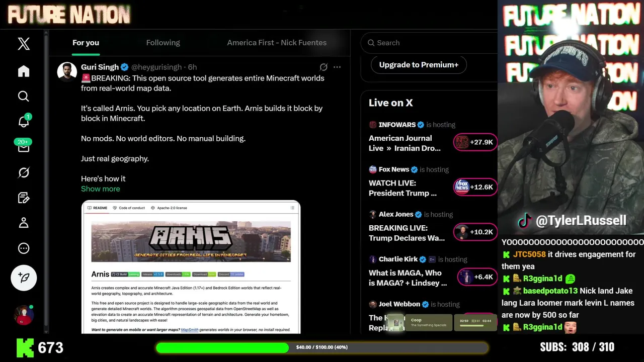Screen dimensions: 644x362
Task: Click the TikTok logo in the overlay
Action: point(525,221)
